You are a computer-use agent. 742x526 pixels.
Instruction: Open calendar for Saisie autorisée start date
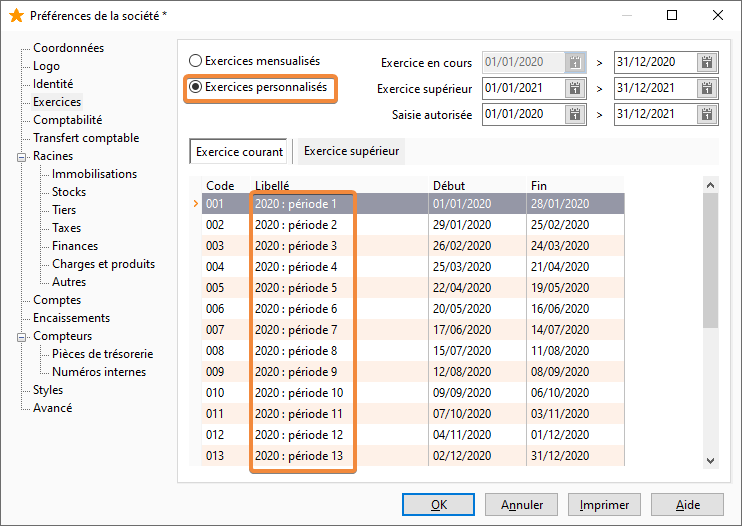click(574, 114)
